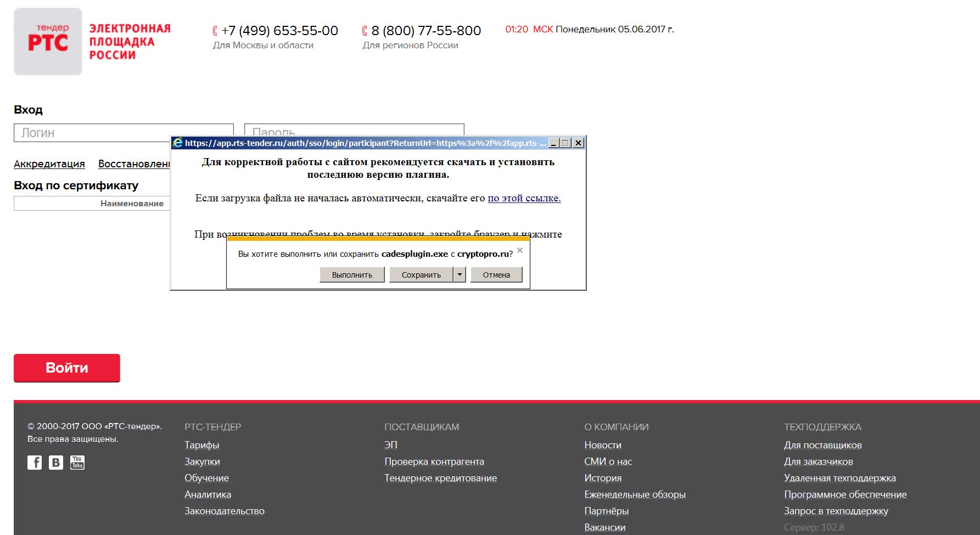Click the Internet Explorer icon in popup title bar
The height and width of the screenshot is (535, 980).
[x=178, y=143]
